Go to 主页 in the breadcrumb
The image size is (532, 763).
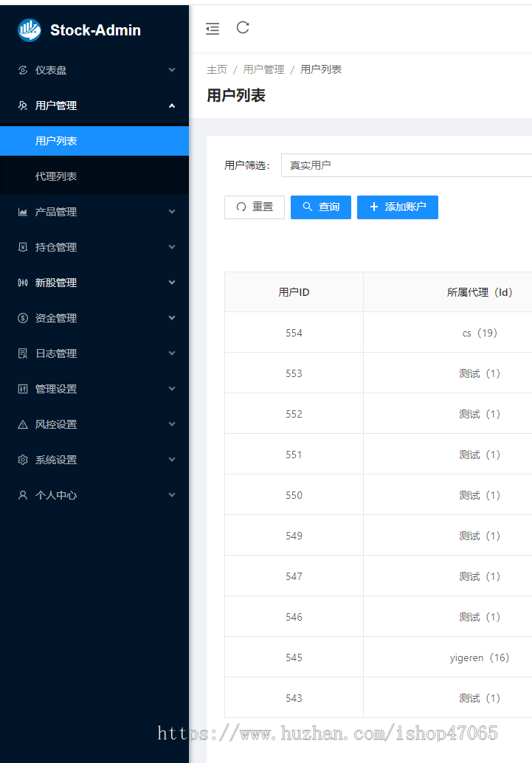pyautogui.click(x=217, y=69)
